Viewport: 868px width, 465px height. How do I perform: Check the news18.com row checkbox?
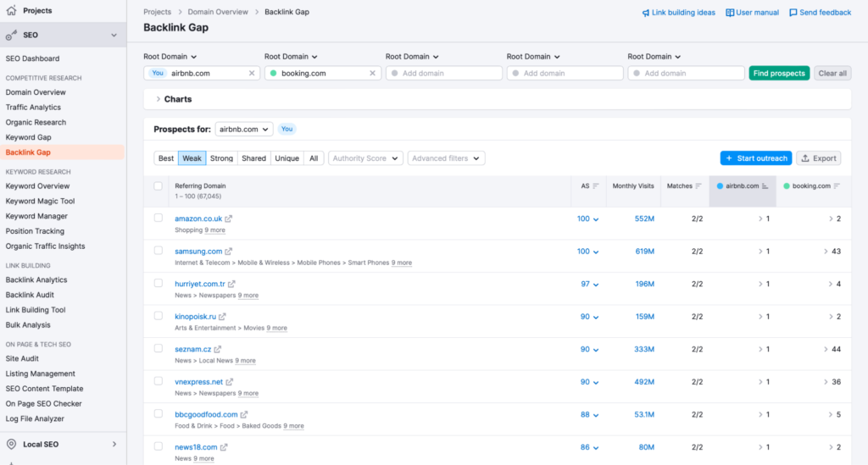(159, 446)
